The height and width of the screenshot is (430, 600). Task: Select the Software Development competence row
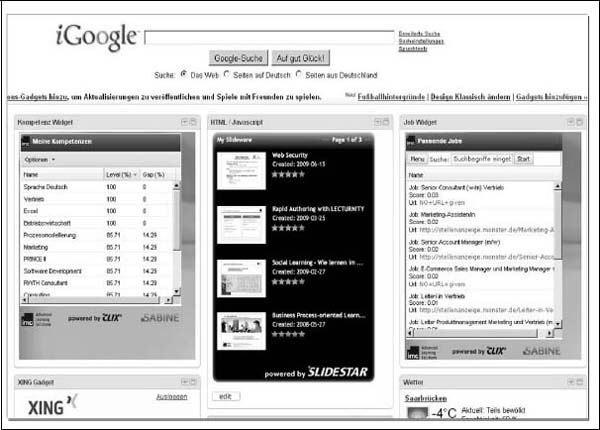[x=97, y=271]
